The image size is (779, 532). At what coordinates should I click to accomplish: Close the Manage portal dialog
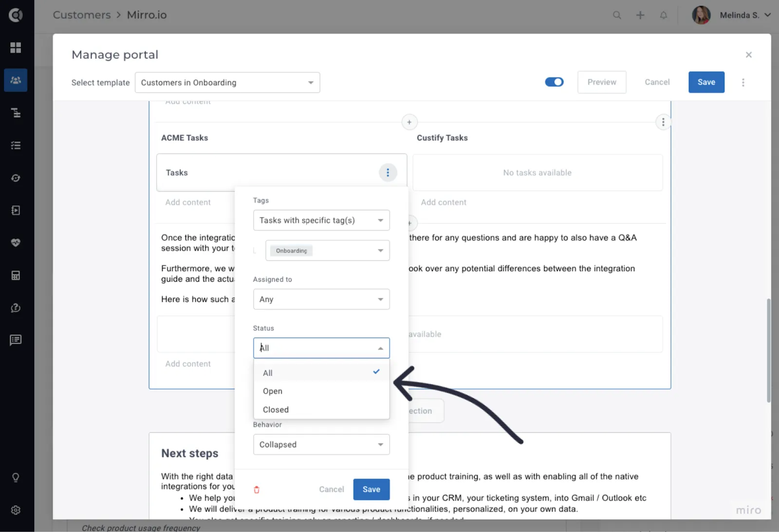[749, 55]
